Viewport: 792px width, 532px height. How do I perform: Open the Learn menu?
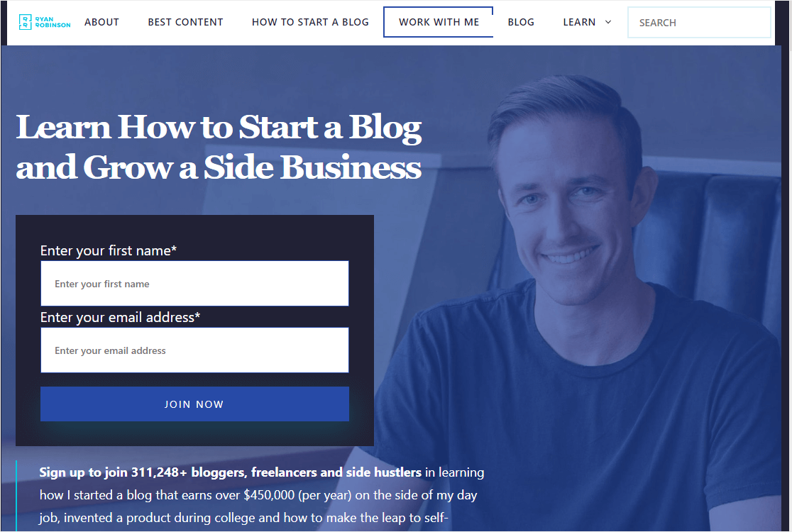pos(579,22)
